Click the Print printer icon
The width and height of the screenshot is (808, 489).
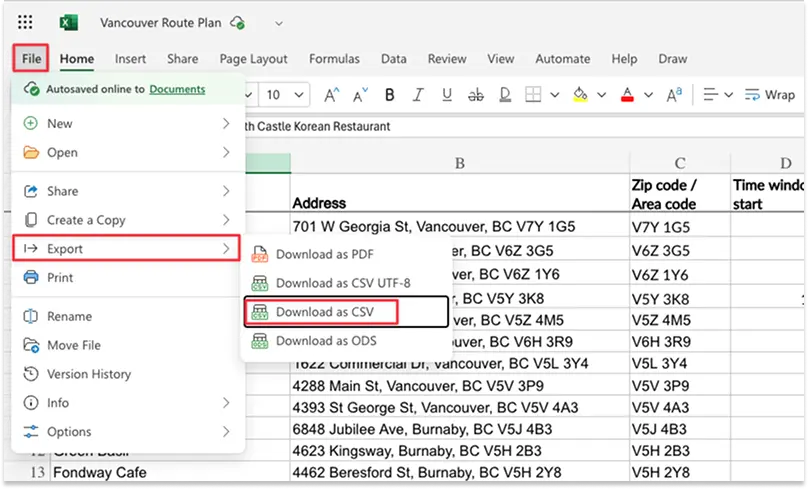(31, 277)
